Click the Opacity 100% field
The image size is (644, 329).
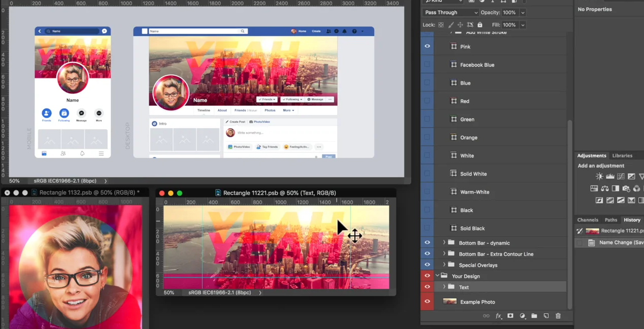click(x=509, y=13)
